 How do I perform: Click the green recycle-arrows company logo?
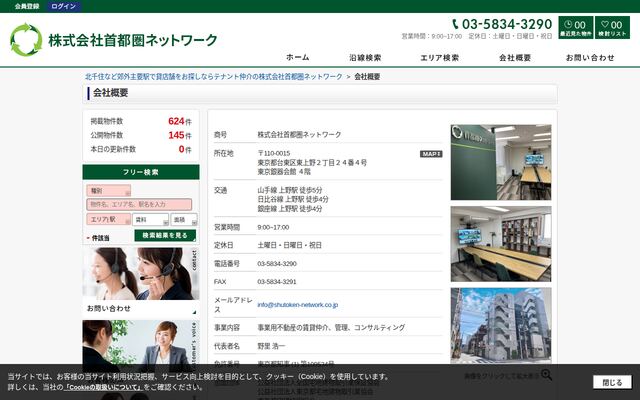26,40
